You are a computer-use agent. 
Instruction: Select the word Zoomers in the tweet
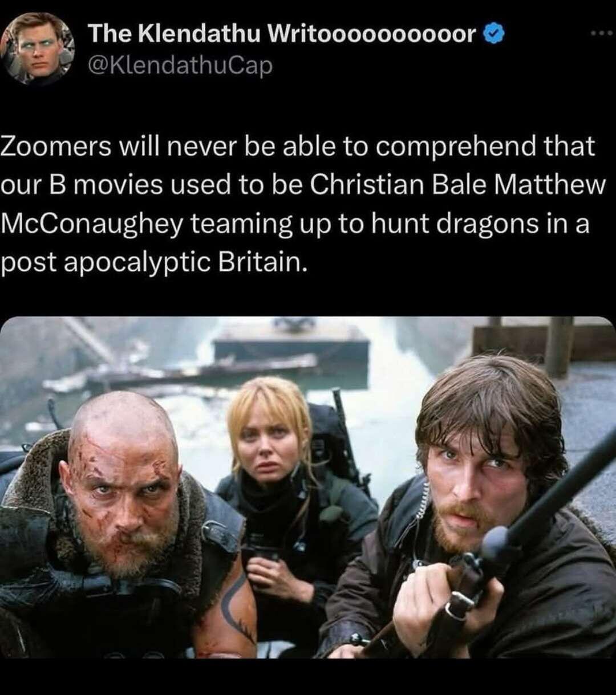[x=56, y=146]
